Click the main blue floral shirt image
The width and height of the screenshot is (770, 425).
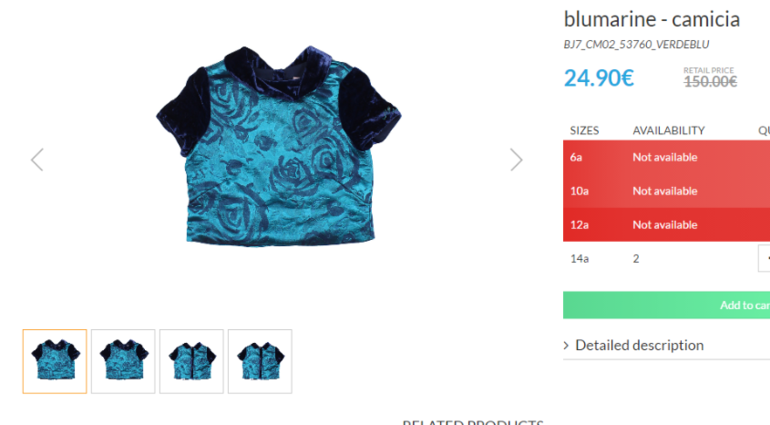[278, 146]
